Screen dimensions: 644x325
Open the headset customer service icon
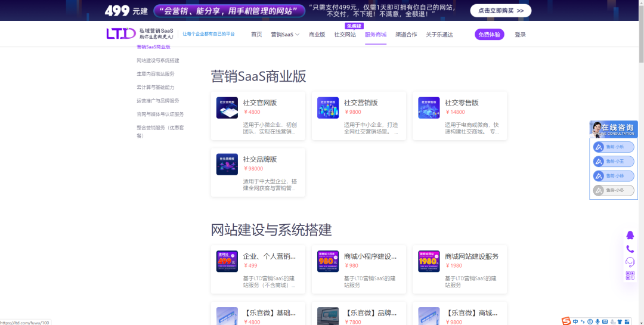pyautogui.click(x=630, y=262)
